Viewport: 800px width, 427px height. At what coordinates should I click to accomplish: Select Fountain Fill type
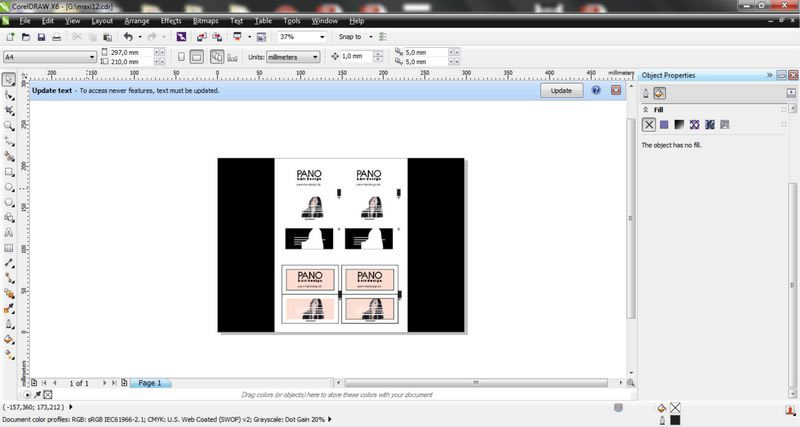click(679, 124)
